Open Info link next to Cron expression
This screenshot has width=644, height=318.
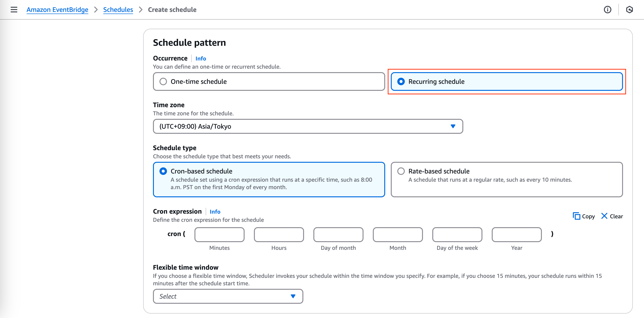215,212
